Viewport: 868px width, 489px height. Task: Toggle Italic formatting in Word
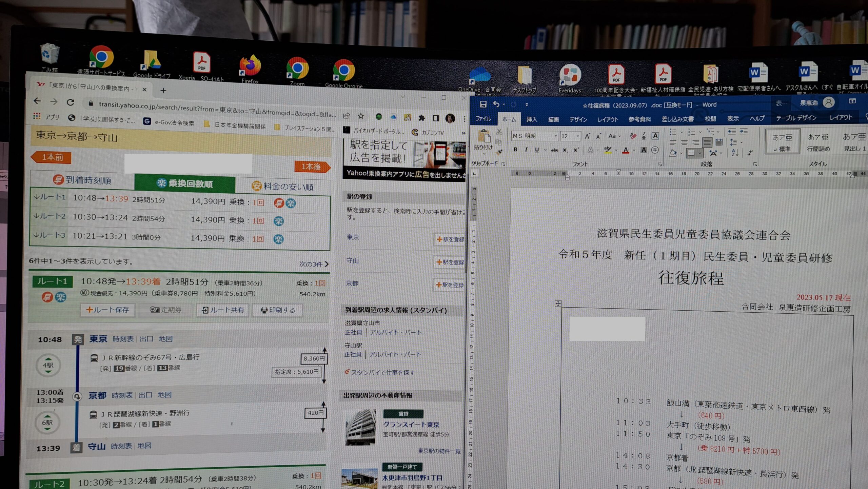coord(526,149)
